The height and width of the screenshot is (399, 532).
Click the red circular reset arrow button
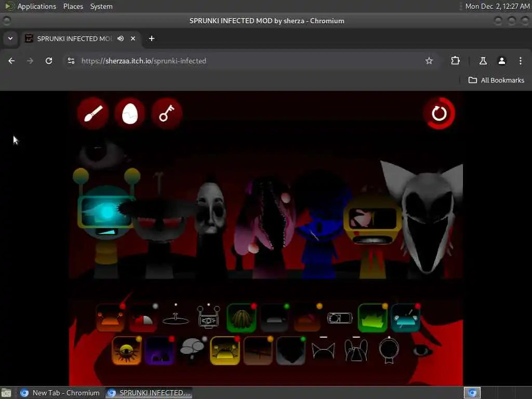(x=439, y=113)
